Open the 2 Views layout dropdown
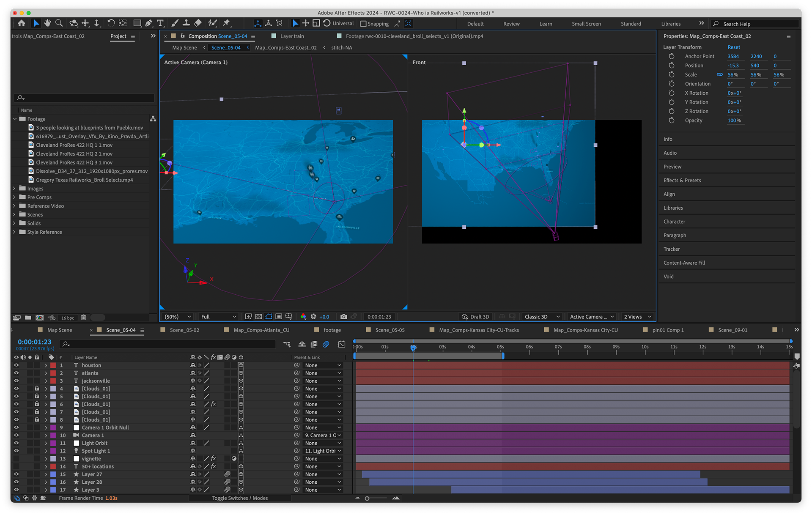The width and height of the screenshot is (812, 515). pyautogui.click(x=638, y=317)
